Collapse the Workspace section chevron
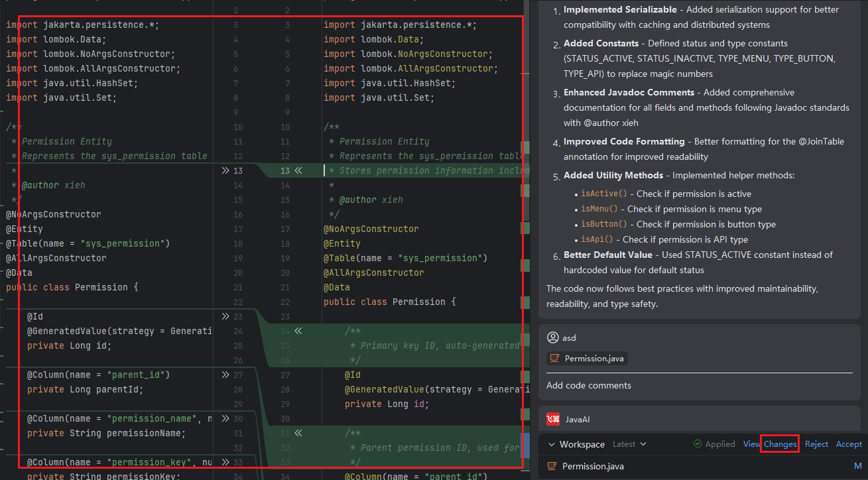The image size is (868, 480). (552, 444)
